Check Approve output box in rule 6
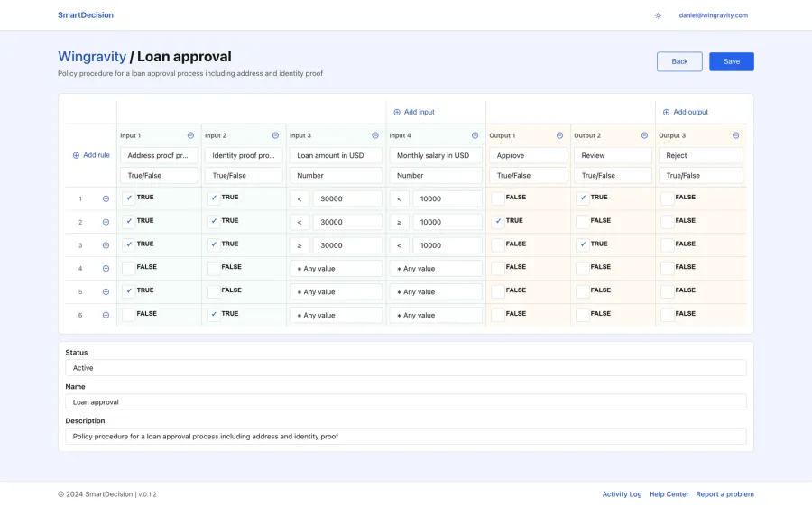Screen dimensions: 812x507 coord(498,314)
